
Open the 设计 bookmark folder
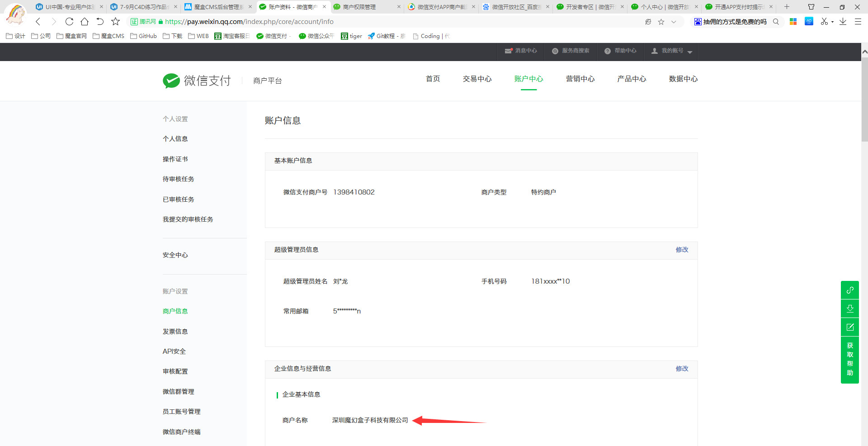point(15,36)
